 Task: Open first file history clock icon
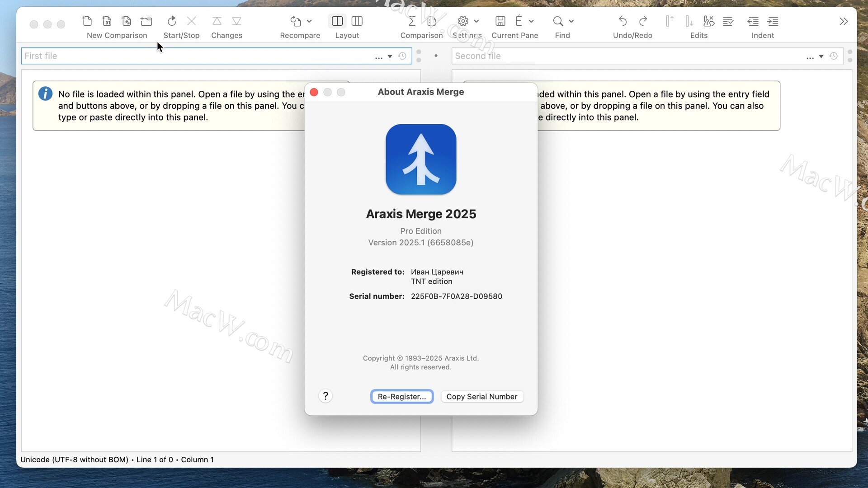402,56
